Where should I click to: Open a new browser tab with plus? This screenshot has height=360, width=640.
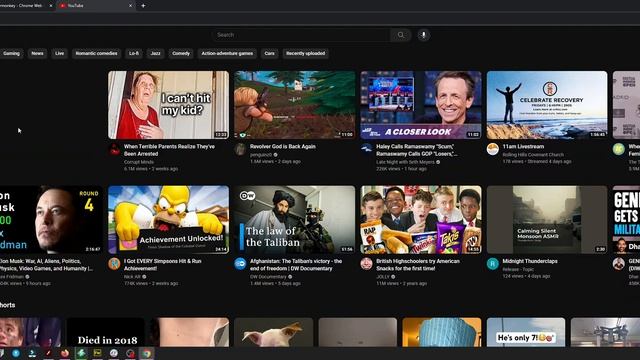(143, 6)
